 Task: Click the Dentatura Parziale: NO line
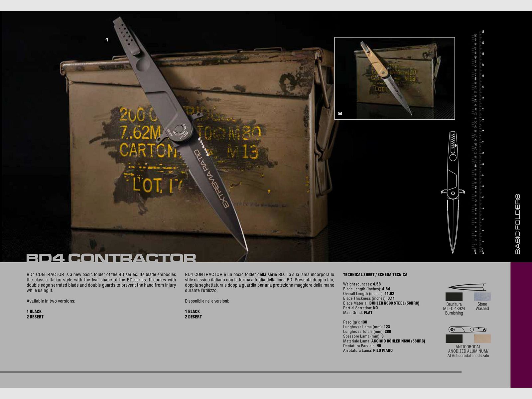(x=362, y=346)
